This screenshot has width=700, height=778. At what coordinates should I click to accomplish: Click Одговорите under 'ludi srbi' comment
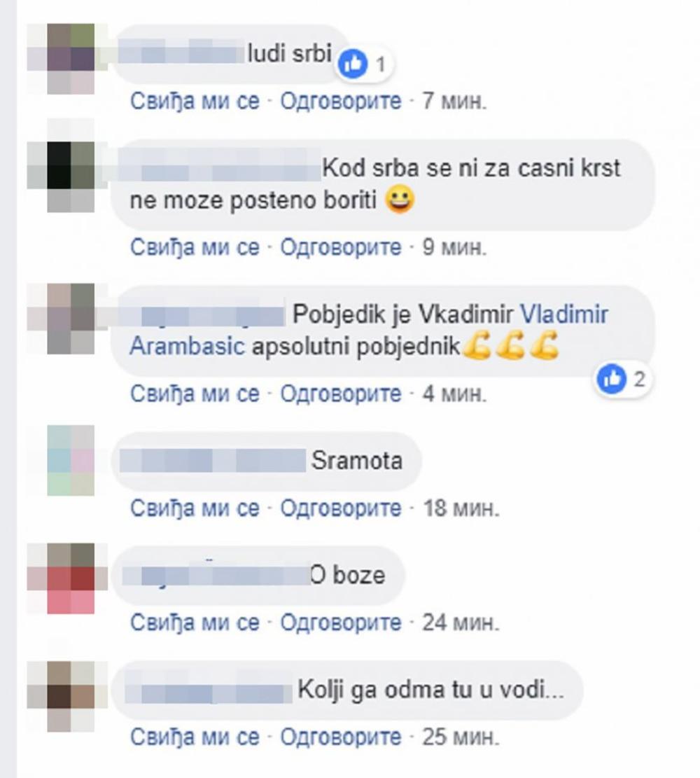341,102
